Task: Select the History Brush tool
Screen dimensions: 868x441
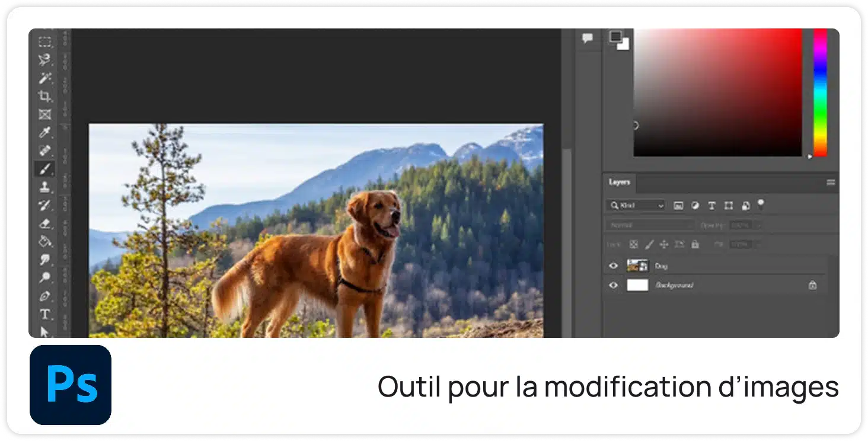Action: coord(45,205)
